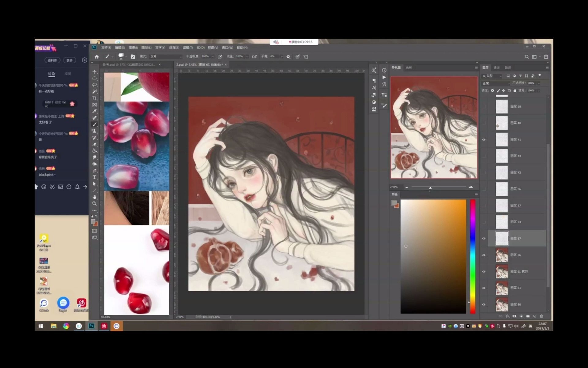Switch to the 参考.psd document tab

point(132,65)
